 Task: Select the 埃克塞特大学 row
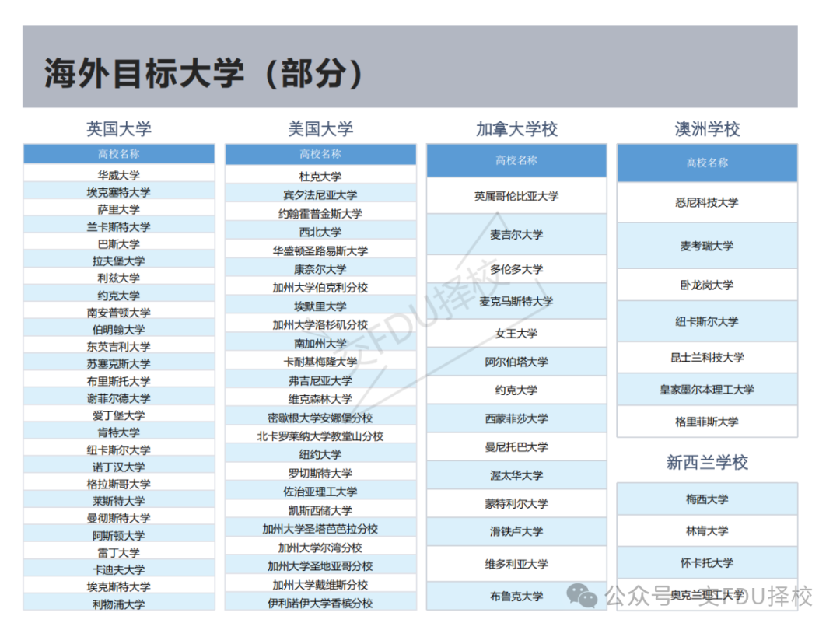pyautogui.click(x=119, y=192)
